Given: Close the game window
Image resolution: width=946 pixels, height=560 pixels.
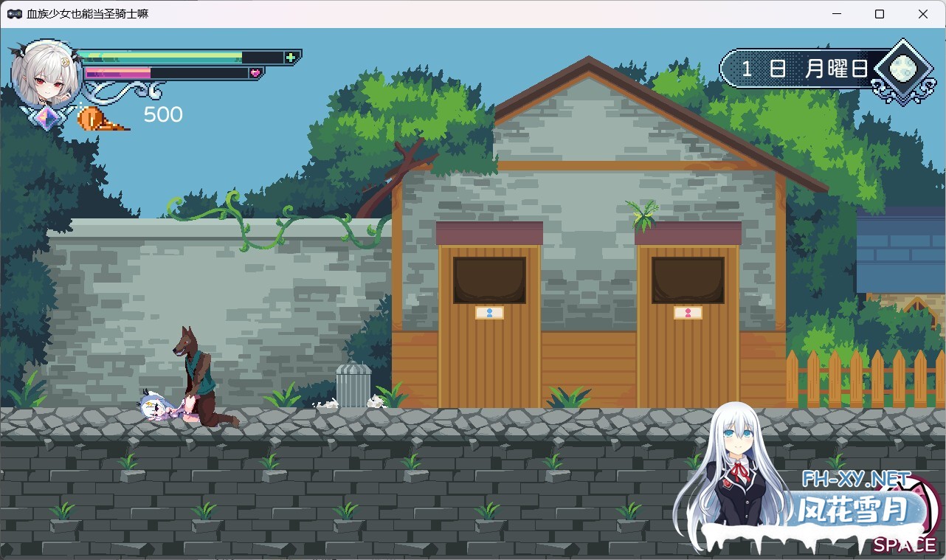Looking at the screenshot, I should click(923, 14).
